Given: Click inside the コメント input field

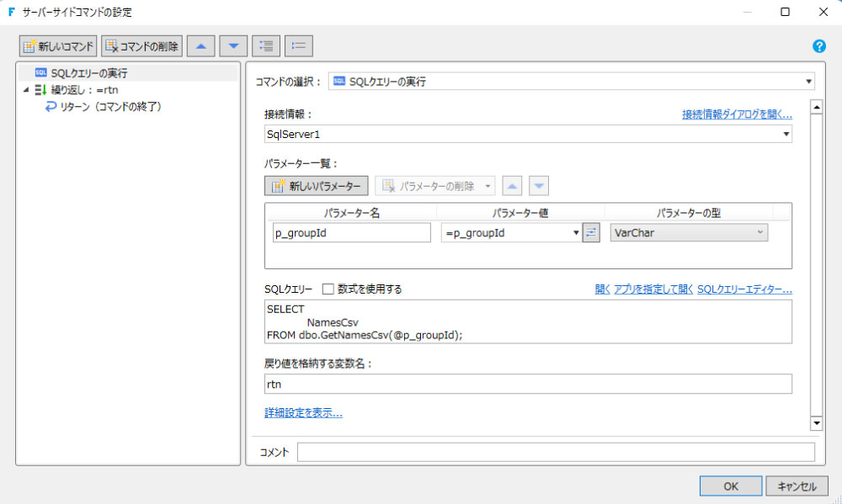Looking at the screenshot, I should tap(556, 452).
